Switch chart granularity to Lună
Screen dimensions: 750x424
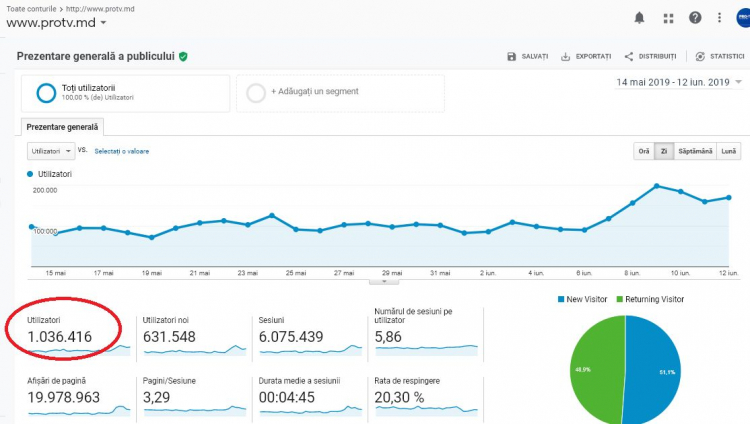[x=728, y=151]
